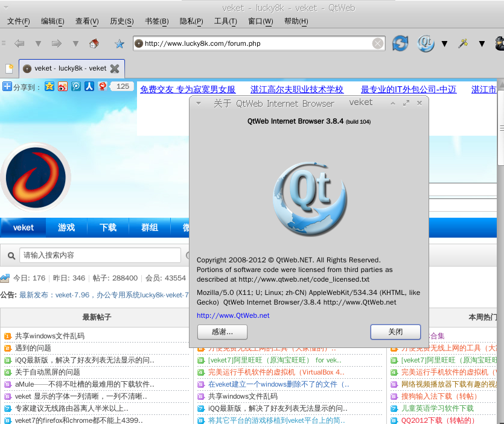Click the URL address bar
Viewport: 504px width, 424px height.
click(x=259, y=43)
